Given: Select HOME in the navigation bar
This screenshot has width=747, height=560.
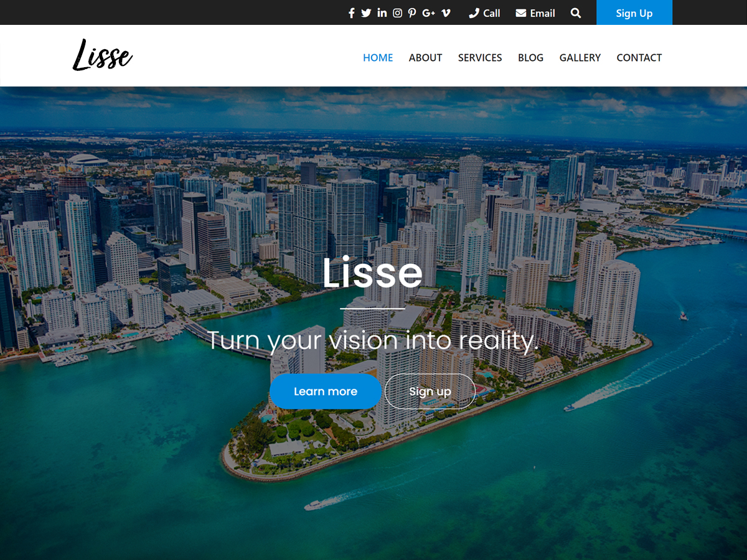Looking at the screenshot, I should tap(378, 57).
